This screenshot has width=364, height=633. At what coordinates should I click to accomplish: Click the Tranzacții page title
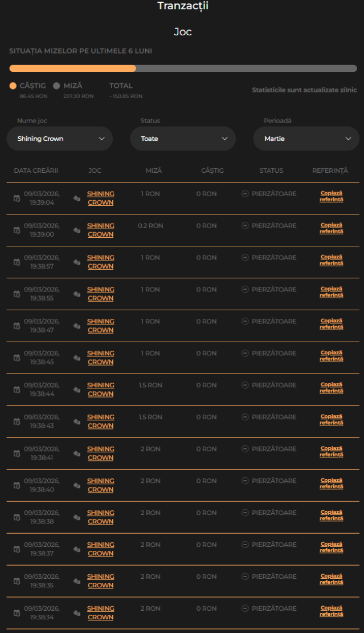tap(183, 6)
